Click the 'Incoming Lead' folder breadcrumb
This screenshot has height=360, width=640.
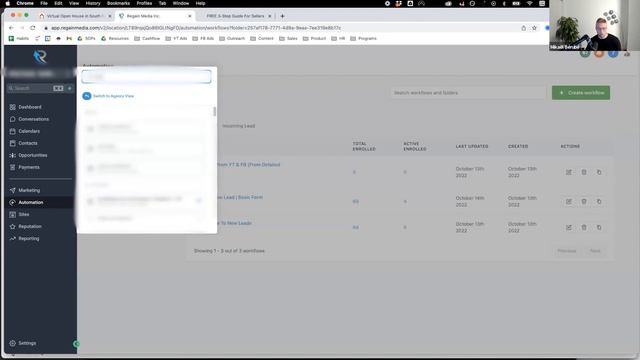(239, 126)
